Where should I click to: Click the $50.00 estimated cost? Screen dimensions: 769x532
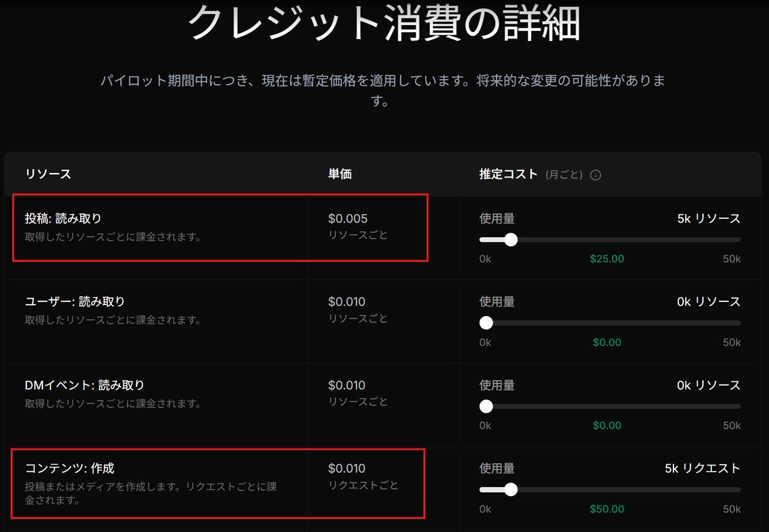(x=607, y=509)
